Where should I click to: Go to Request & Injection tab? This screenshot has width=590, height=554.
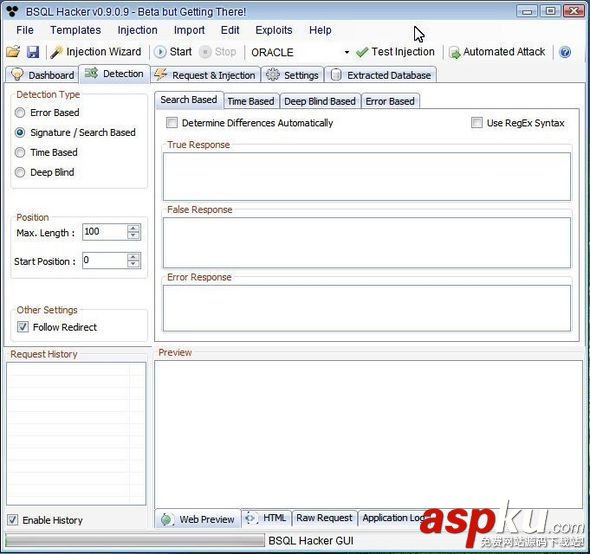point(205,75)
